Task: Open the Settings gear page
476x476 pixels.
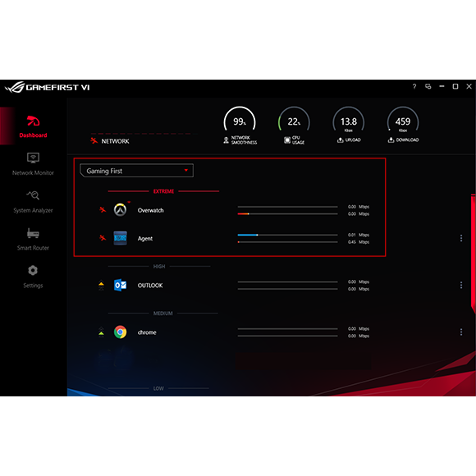Action: tap(33, 277)
